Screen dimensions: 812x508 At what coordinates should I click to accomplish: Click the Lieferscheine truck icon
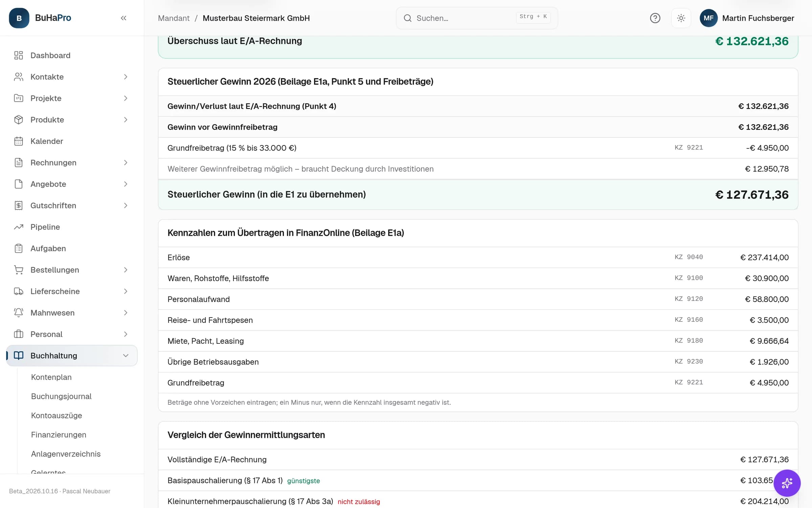(x=19, y=291)
